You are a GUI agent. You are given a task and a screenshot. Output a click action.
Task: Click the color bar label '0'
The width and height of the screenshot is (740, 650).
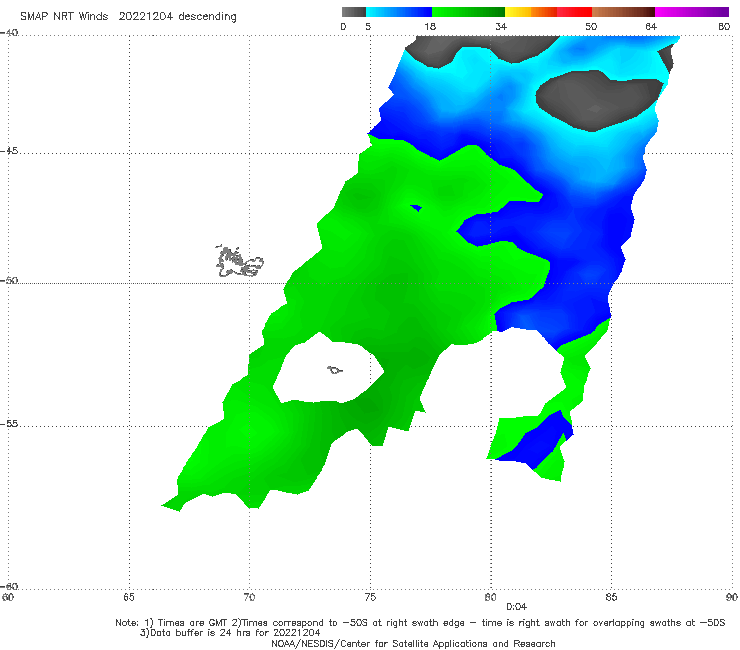[343, 26]
